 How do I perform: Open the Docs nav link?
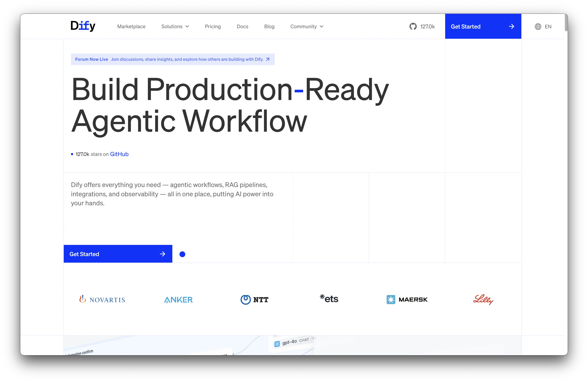pos(242,26)
